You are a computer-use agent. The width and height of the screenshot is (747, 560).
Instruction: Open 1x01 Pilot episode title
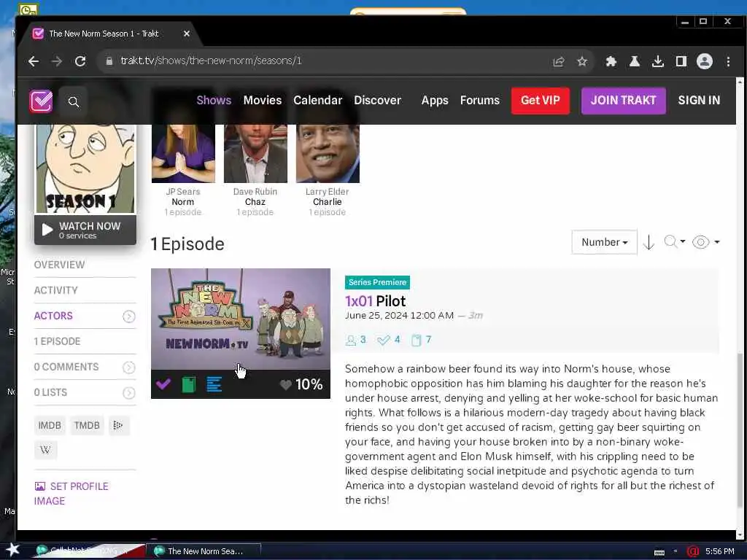(x=376, y=301)
